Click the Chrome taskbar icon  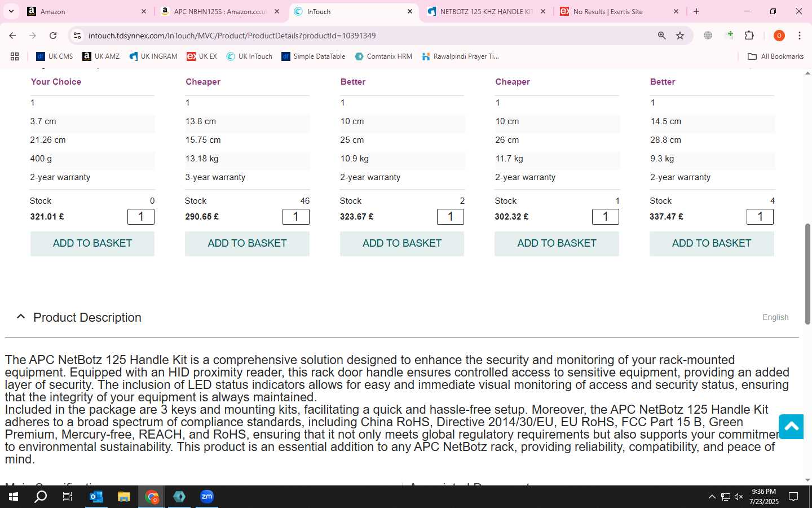coord(152,497)
